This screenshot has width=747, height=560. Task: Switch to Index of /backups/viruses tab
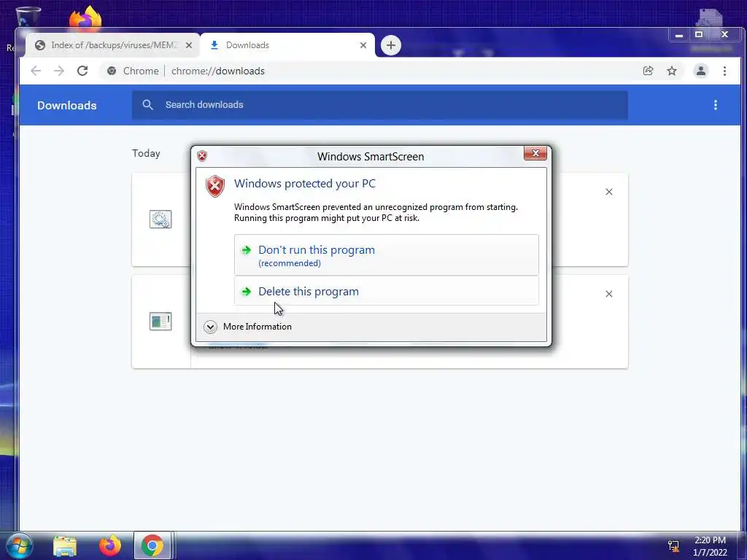point(113,45)
